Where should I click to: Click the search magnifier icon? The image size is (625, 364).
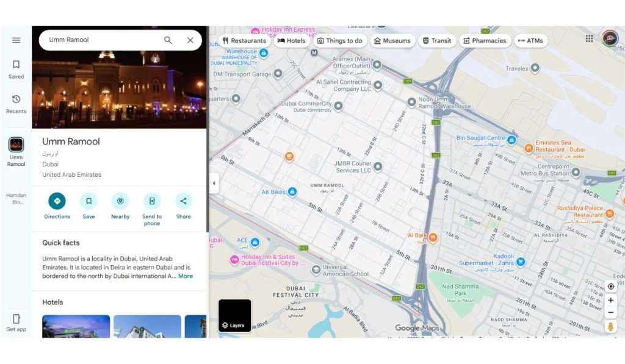[168, 40]
